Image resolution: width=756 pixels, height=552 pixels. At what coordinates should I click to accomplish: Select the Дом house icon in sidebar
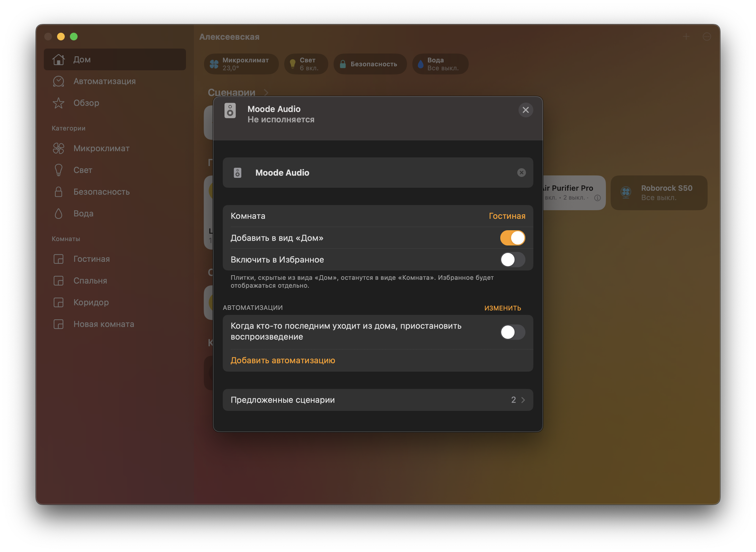58,60
